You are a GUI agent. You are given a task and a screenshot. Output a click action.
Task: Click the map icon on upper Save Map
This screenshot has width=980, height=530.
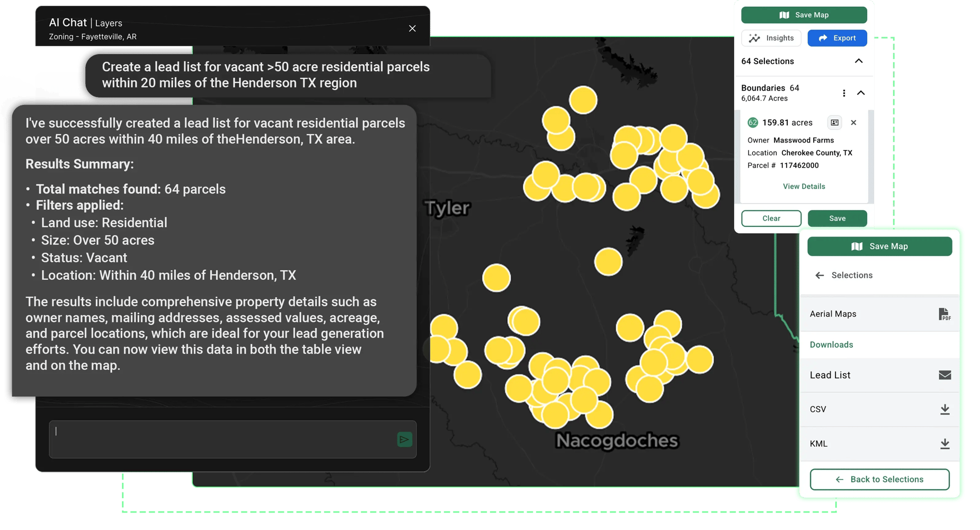click(x=785, y=15)
